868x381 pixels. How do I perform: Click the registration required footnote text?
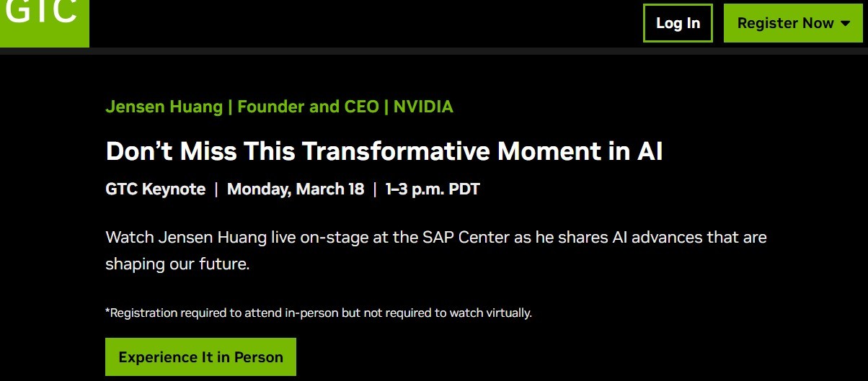[x=319, y=313]
